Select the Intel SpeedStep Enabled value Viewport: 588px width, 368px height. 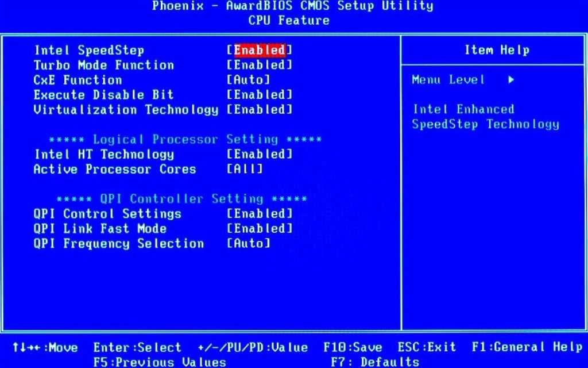[260, 50]
